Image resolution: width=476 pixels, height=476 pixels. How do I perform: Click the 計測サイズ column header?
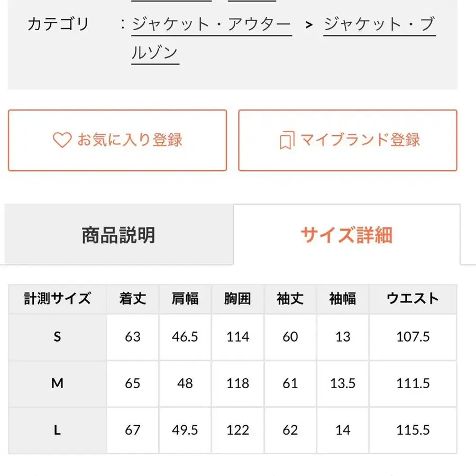pyautogui.click(x=57, y=299)
